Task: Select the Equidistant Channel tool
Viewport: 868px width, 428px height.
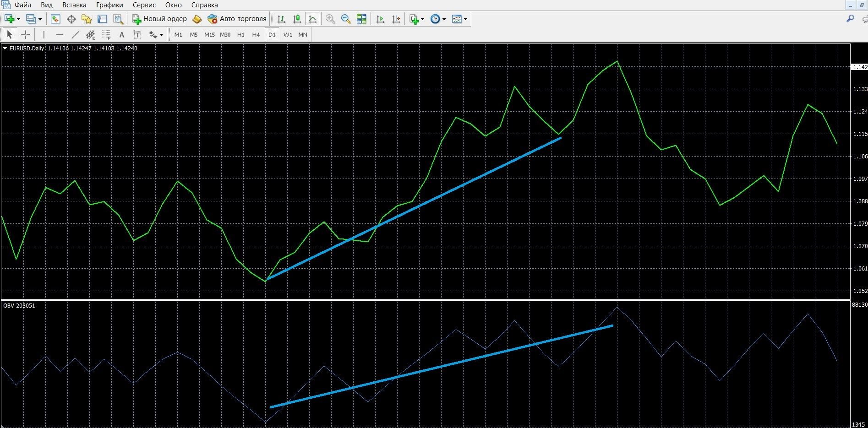Action: [91, 34]
